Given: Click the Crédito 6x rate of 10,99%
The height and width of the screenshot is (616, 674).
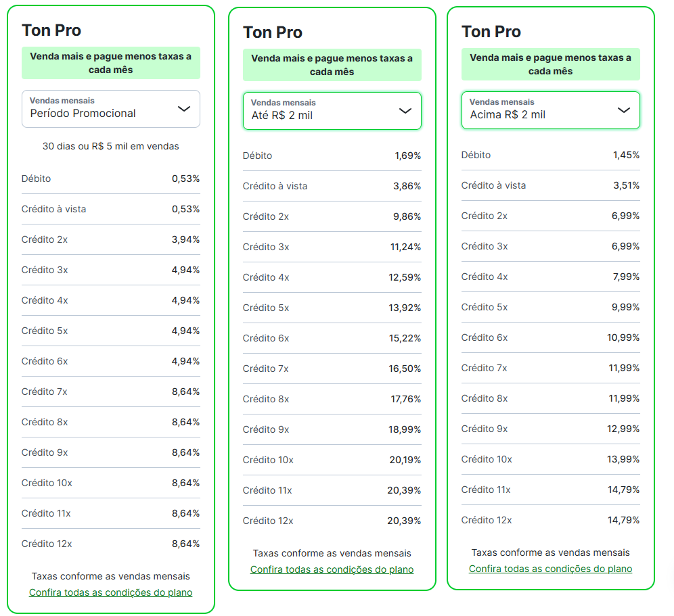Looking at the screenshot, I should (x=623, y=338).
